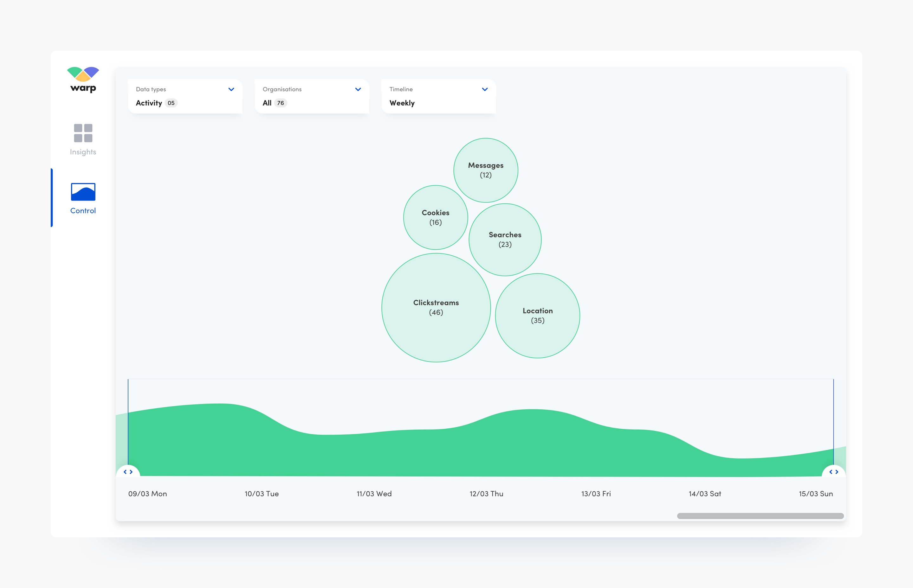Click the right timeline range handle
The height and width of the screenshot is (588, 913).
pyautogui.click(x=833, y=473)
